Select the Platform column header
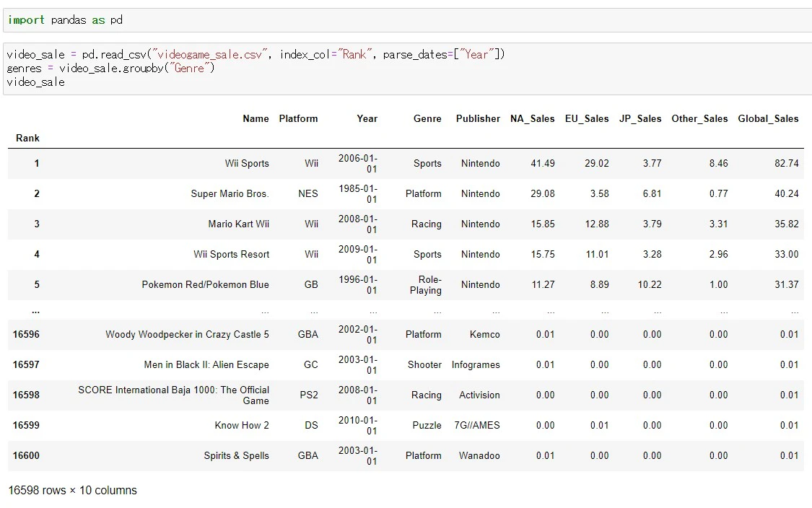Viewport: 812px width, 508px height. point(298,118)
